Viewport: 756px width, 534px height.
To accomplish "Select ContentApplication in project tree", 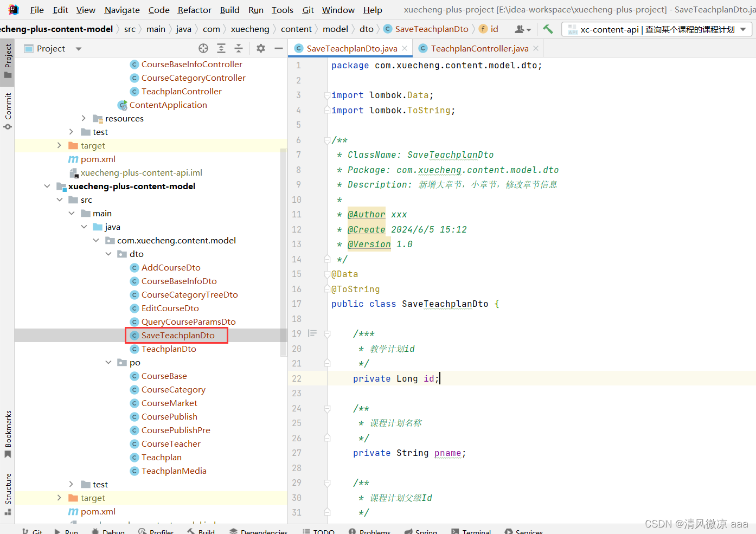I will coord(168,105).
